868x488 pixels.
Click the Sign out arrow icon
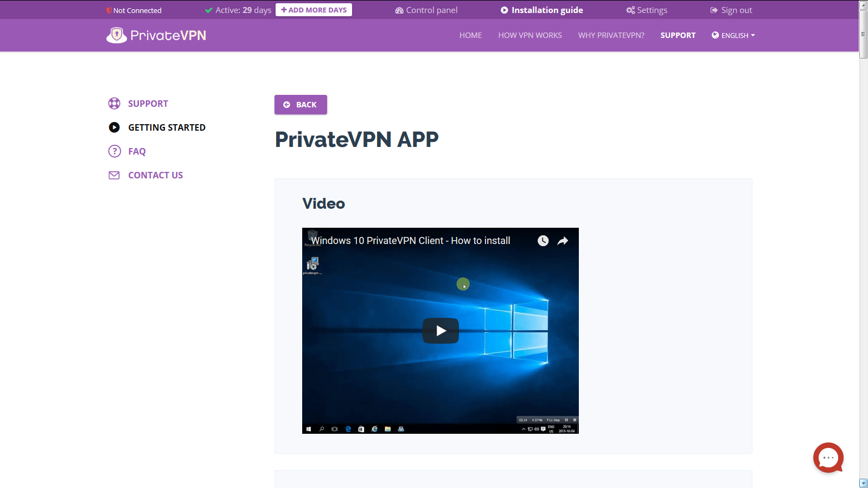[714, 10]
